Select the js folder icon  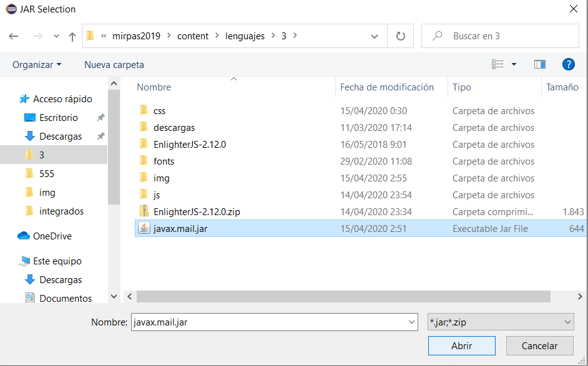(x=144, y=195)
